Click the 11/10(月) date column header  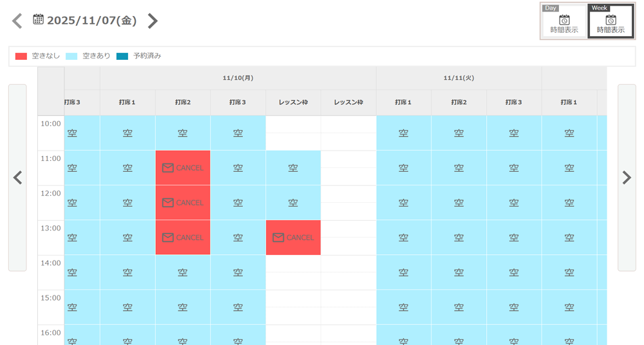(238, 78)
